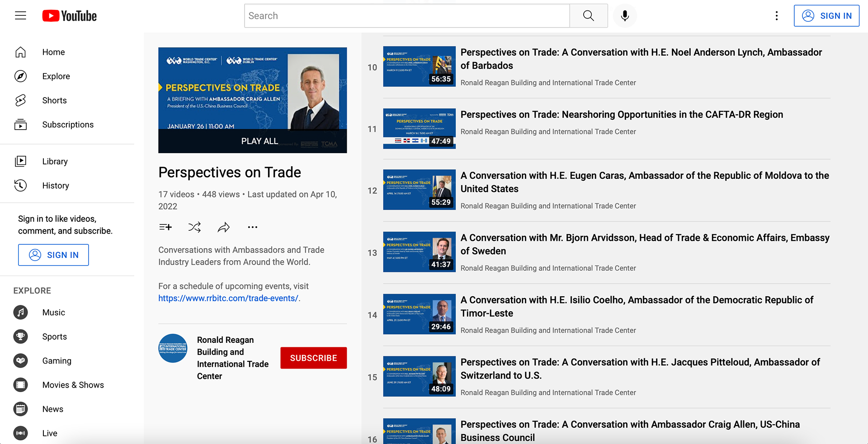Click the Search input field
This screenshot has height=444, width=868.
(x=407, y=16)
